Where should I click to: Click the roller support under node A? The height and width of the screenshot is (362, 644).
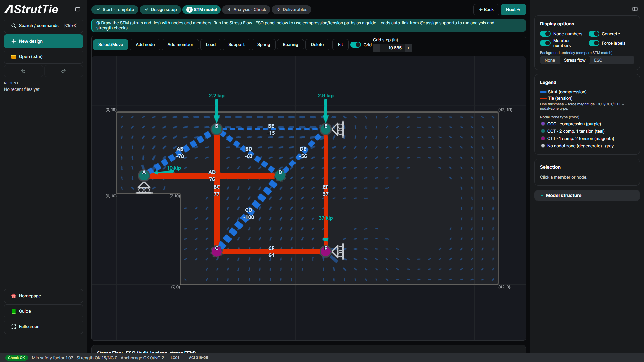tap(144, 188)
